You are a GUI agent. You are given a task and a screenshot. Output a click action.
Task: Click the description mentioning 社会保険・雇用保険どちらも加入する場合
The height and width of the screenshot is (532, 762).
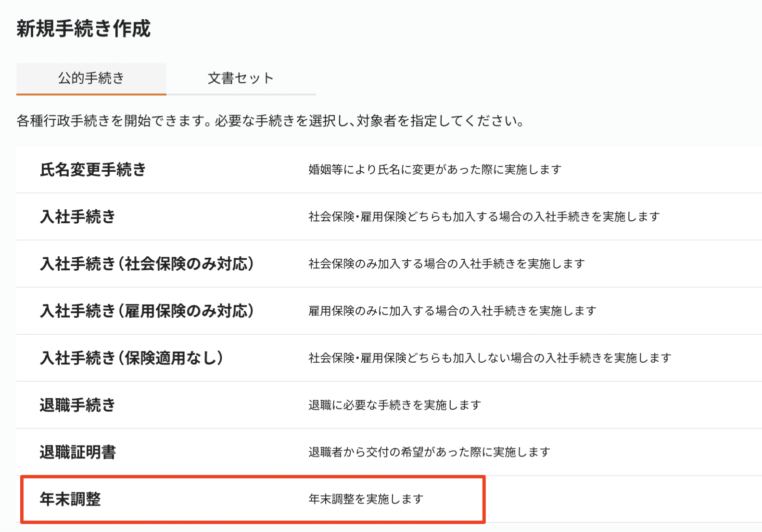point(483,217)
